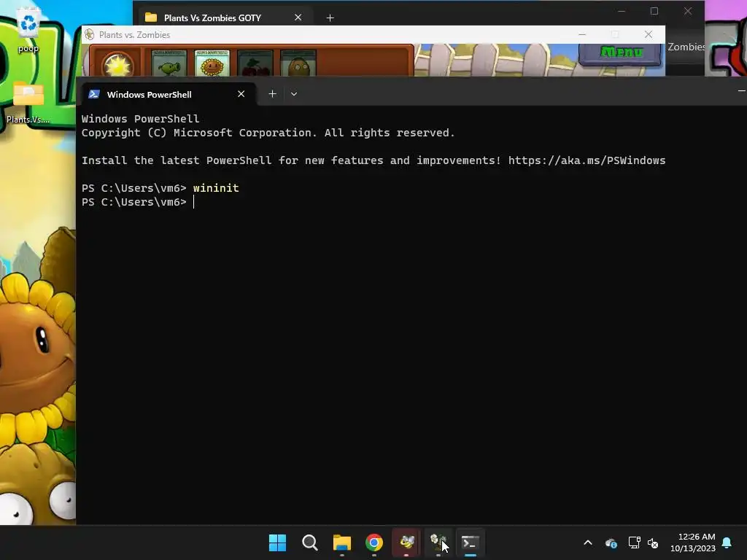Open the game Menu button
747x560 pixels.
(620, 52)
